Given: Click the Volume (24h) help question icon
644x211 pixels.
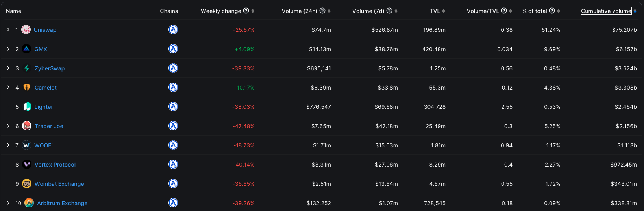Looking at the screenshot, I should (x=322, y=11).
